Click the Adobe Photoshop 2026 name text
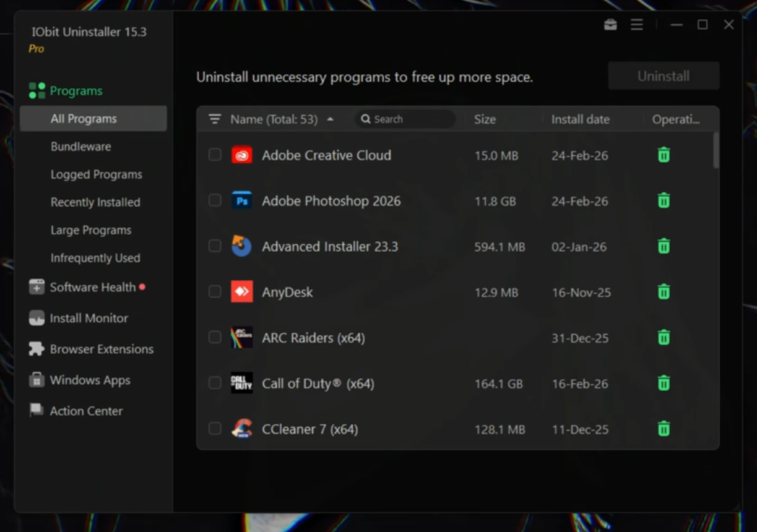The height and width of the screenshot is (532, 757). tap(331, 201)
